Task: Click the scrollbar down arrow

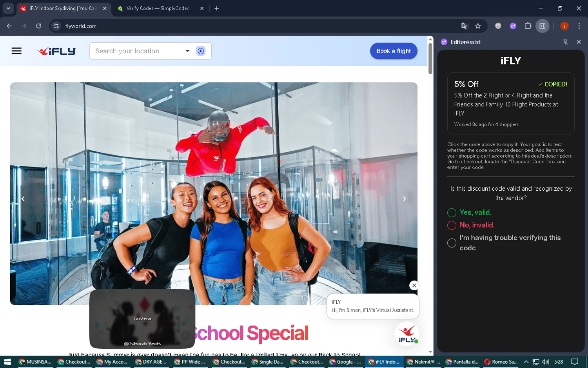Action: pos(430,352)
